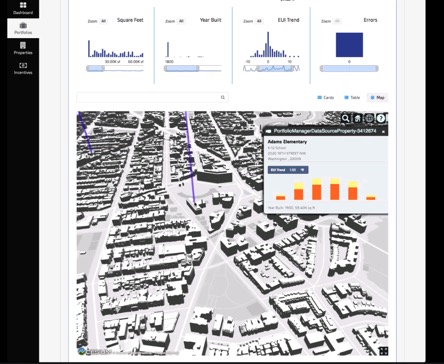
Task: Open the map help question-mark icon
Action: click(381, 118)
